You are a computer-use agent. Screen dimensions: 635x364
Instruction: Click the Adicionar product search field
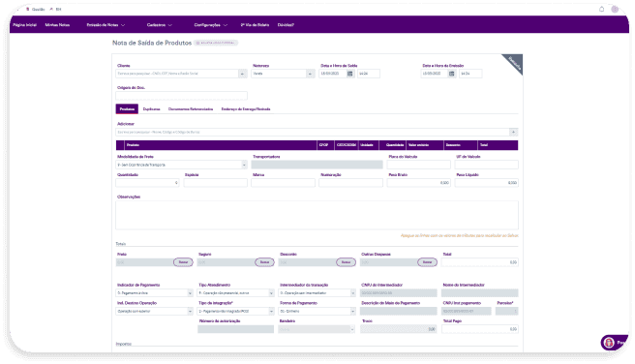pos(313,132)
